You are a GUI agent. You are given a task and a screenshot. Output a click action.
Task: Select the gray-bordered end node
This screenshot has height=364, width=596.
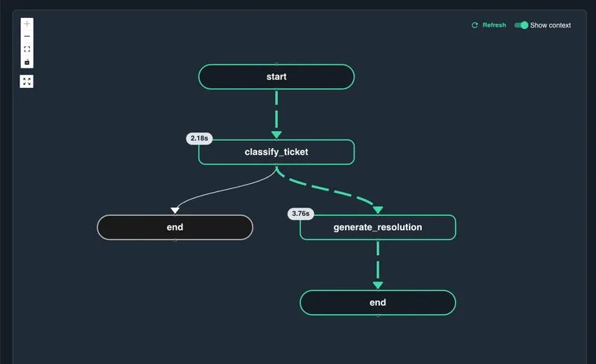coord(175,227)
